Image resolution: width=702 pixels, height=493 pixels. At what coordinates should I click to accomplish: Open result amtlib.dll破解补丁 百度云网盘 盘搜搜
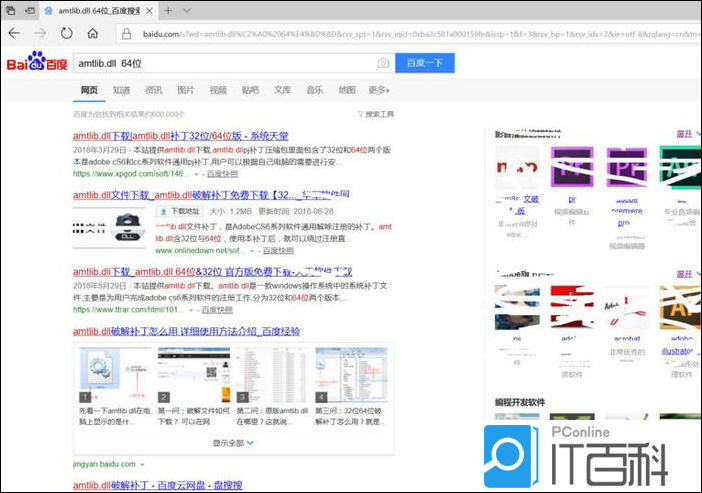point(158,485)
